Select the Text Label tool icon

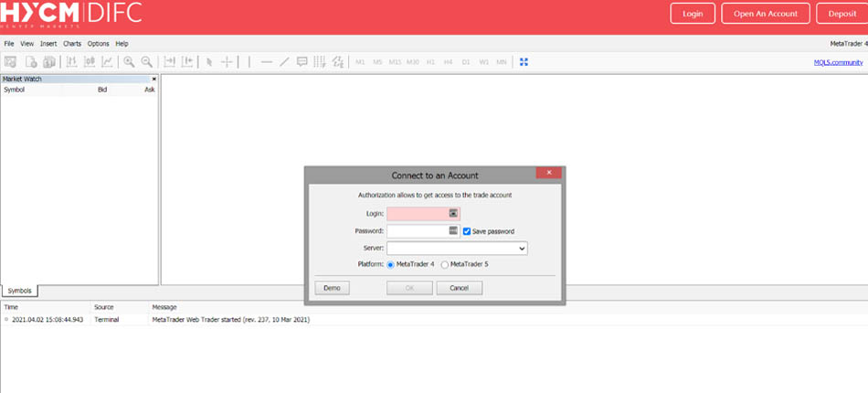click(x=302, y=62)
